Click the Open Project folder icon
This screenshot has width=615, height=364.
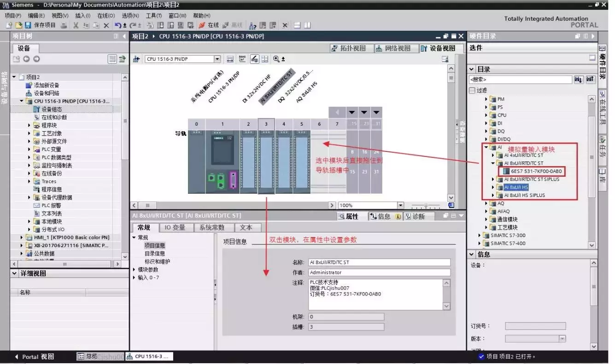[18, 25]
